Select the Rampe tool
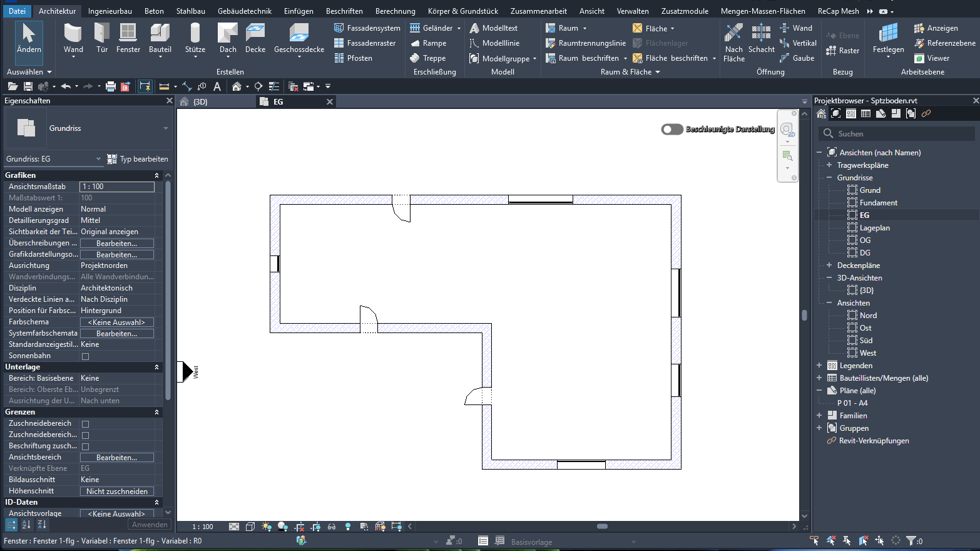980x551 pixels. [x=428, y=43]
